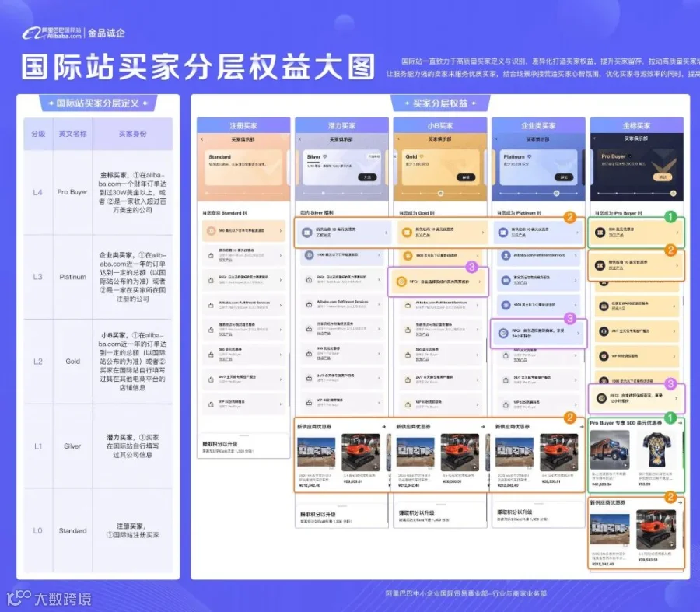
Task: Select the Pro Buyer level dot on its progress track
Action: point(673,194)
